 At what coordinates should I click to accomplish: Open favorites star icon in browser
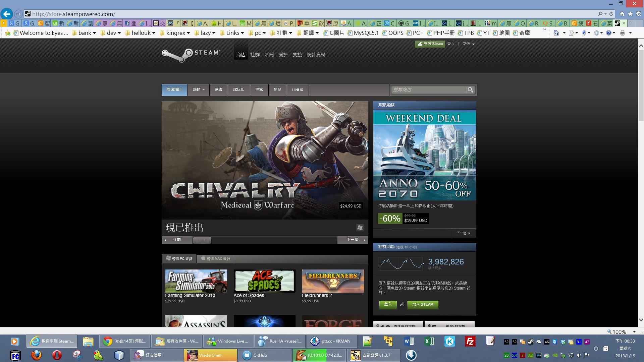pyautogui.click(x=630, y=14)
